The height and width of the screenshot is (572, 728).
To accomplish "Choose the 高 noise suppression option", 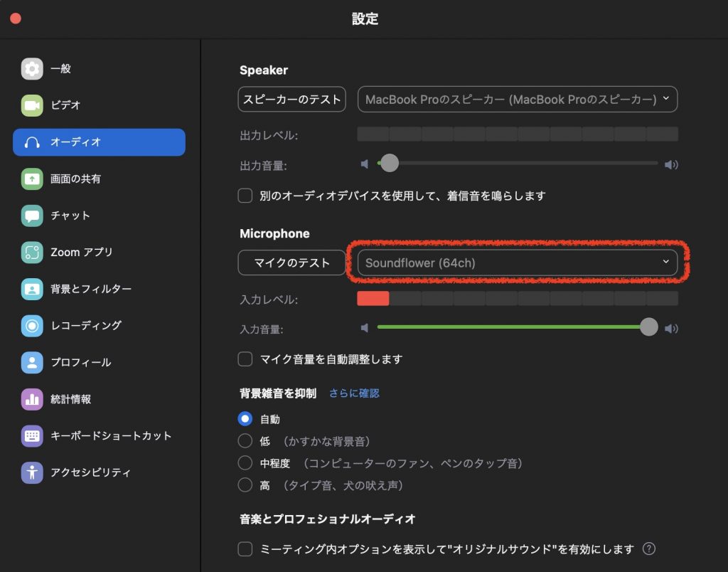I will [x=245, y=485].
